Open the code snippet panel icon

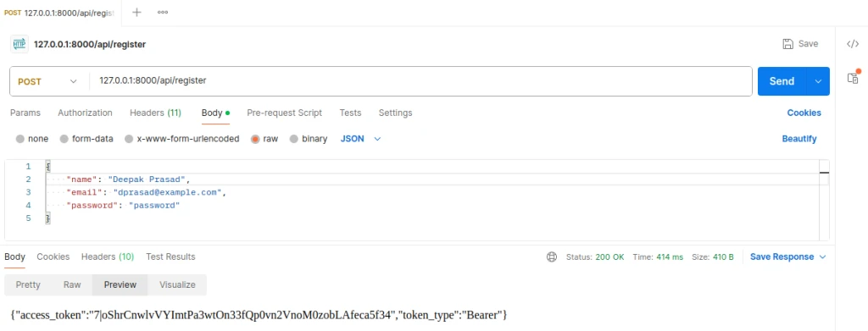(853, 45)
